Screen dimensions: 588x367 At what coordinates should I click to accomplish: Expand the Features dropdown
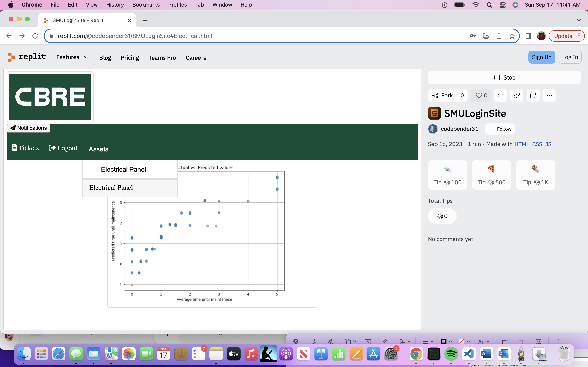(72, 57)
